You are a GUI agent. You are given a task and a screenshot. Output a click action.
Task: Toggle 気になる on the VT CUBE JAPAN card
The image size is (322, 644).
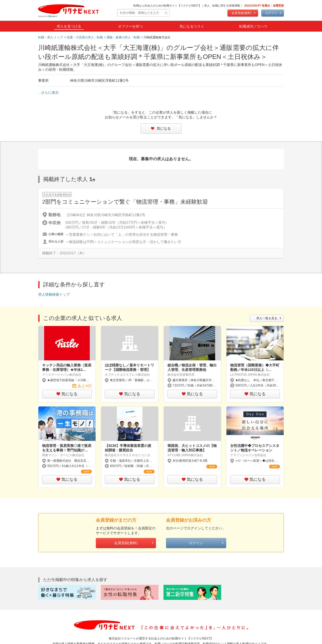click(x=192, y=479)
